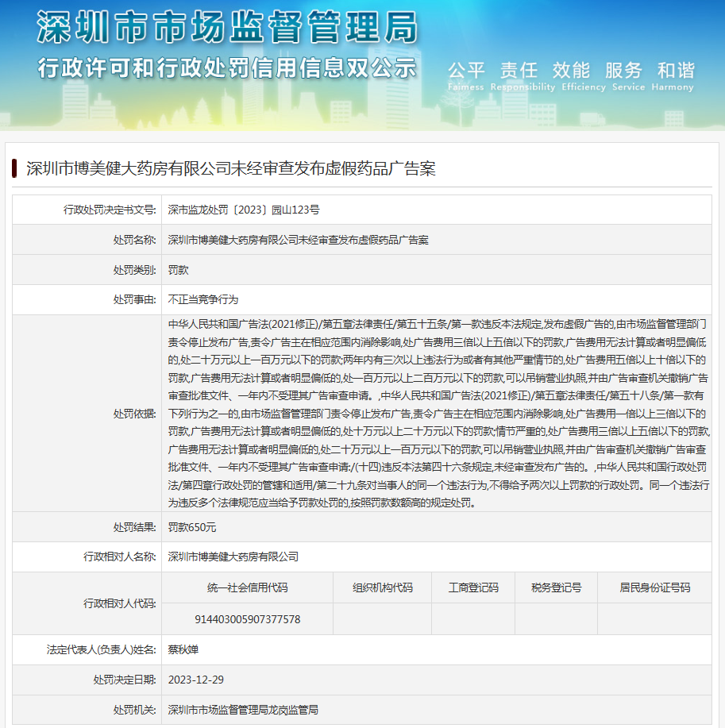Select the decision number 深市监龙处罚〔2023〕园山123号
The width and height of the screenshot is (725, 728).
click(x=243, y=210)
